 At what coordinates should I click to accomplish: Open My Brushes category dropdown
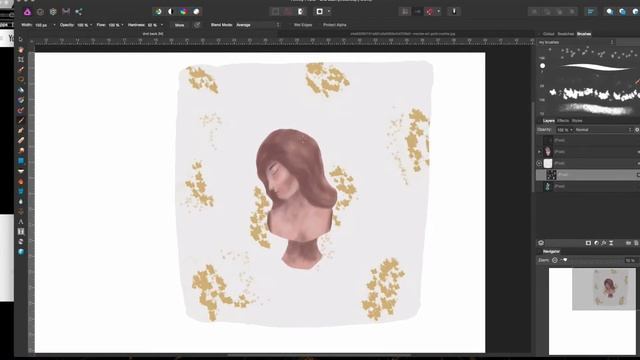point(576,42)
